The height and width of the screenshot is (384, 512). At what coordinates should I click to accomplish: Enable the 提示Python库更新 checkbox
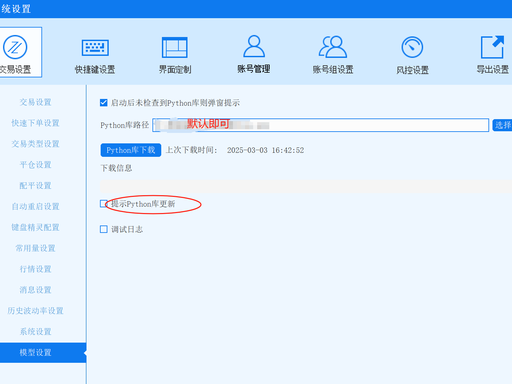tap(104, 204)
